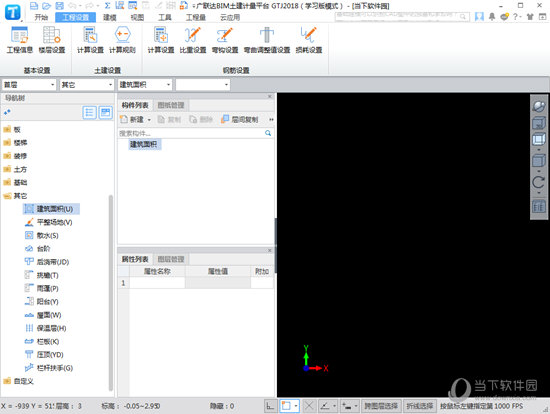Toggle 折线选择 in status bar
The height and width of the screenshot is (414, 550).
click(420, 406)
